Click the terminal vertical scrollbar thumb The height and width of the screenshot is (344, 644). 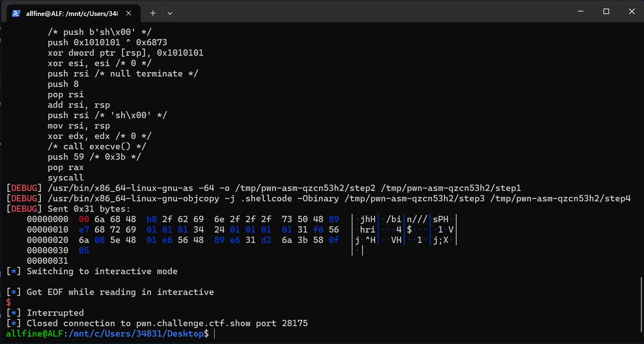click(x=642, y=305)
